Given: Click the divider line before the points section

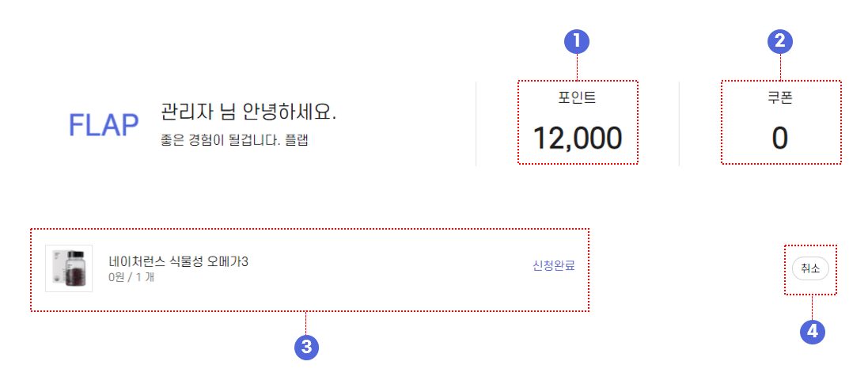Looking at the screenshot, I should click(x=476, y=124).
